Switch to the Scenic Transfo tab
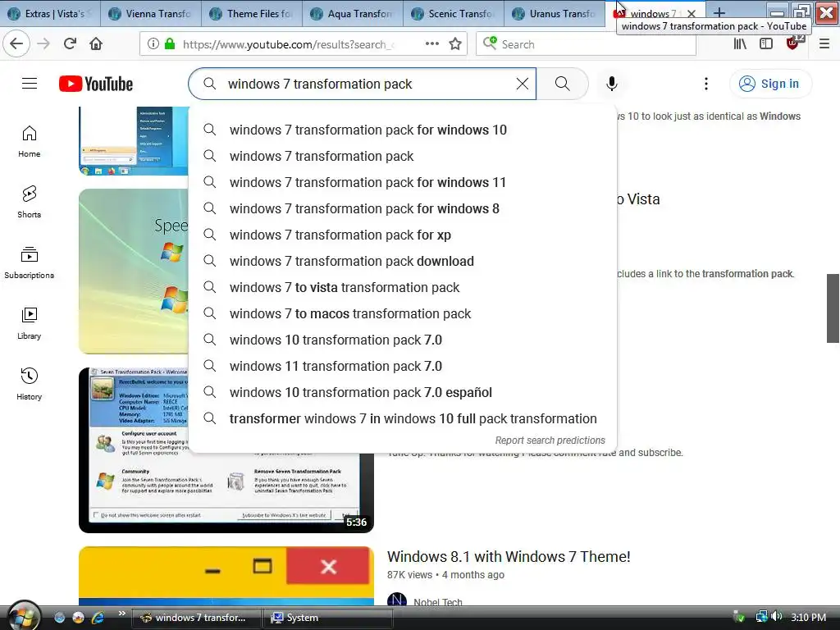The width and height of the screenshot is (840, 630). coord(453,13)
